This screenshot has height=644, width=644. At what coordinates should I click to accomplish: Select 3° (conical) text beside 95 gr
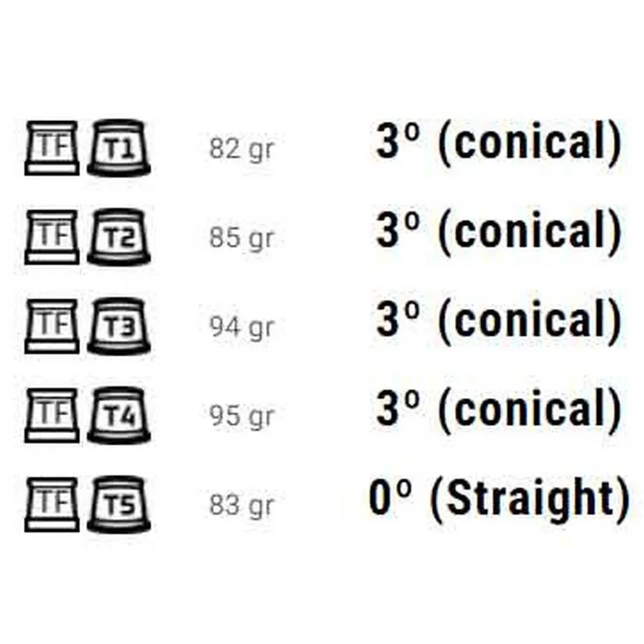498,410
